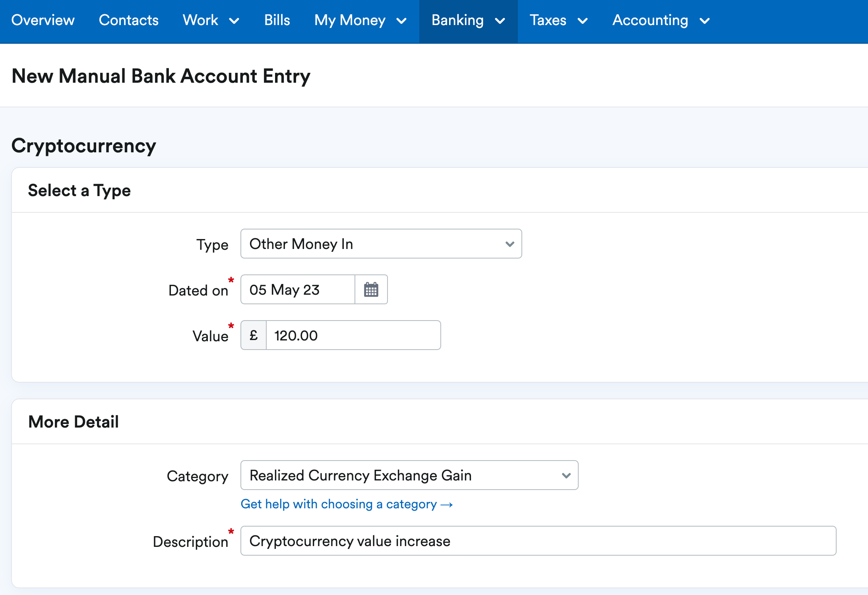Viewport: 868px width, 595px height.
Task: Click the 'Category' field label
Action: point(198,476)
